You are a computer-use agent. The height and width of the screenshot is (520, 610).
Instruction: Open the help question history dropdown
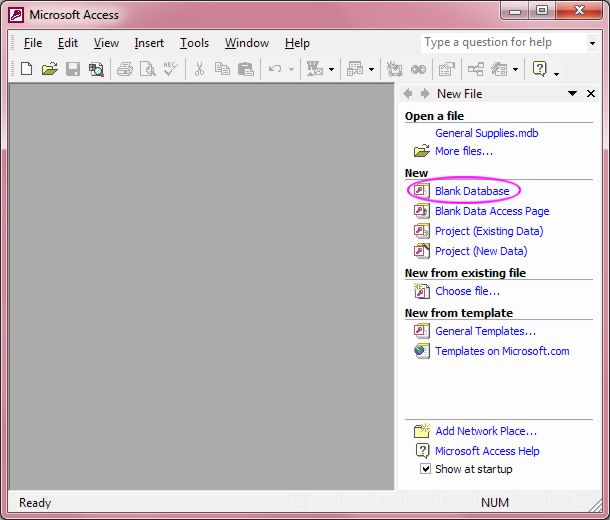pos(592,43)
